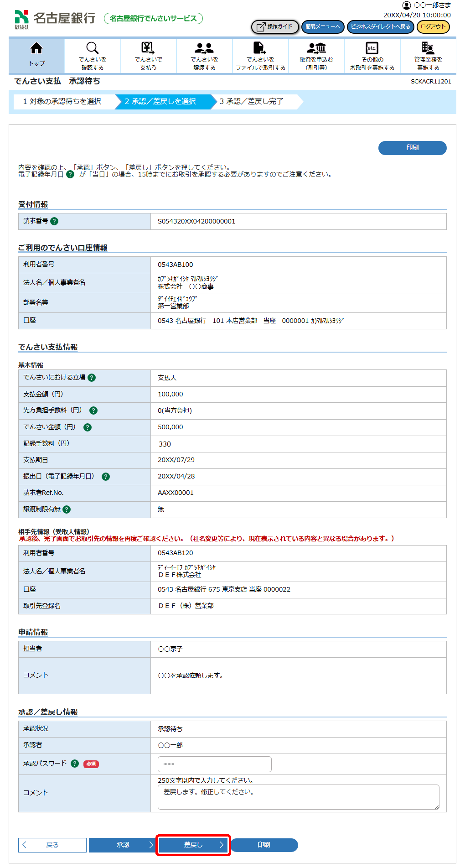Click the 戻る back button
The image size is (465, 868).
point(52,845)
